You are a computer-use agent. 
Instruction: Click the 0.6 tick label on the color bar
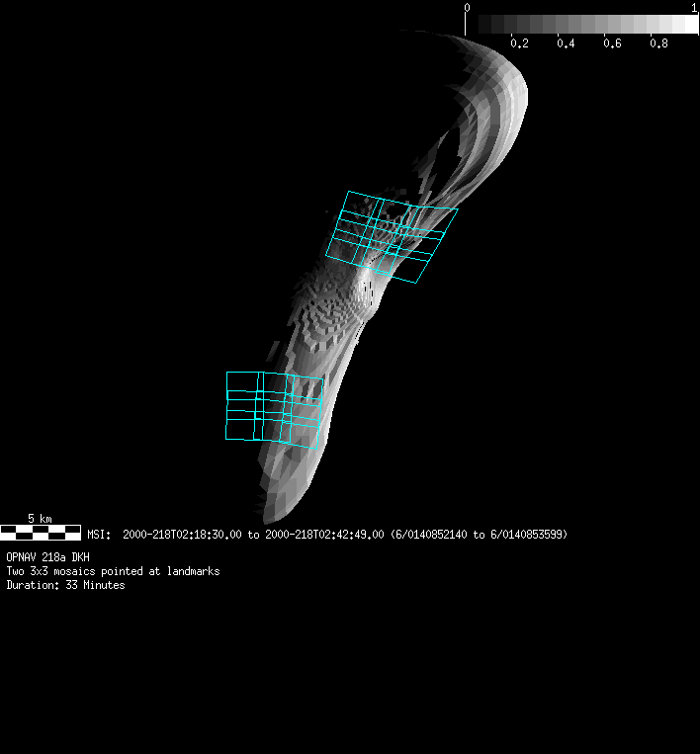pyautogui.click(x=612, y=43)
